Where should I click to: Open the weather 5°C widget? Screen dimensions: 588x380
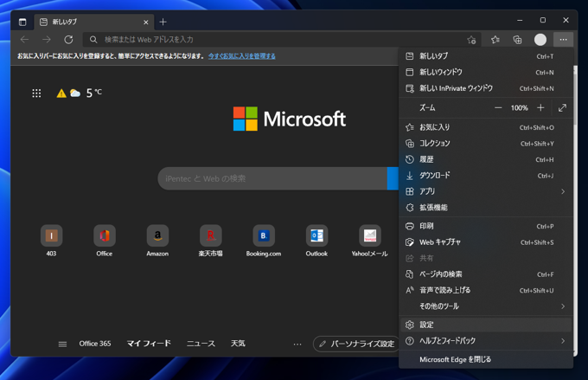(x=80, y=93)
